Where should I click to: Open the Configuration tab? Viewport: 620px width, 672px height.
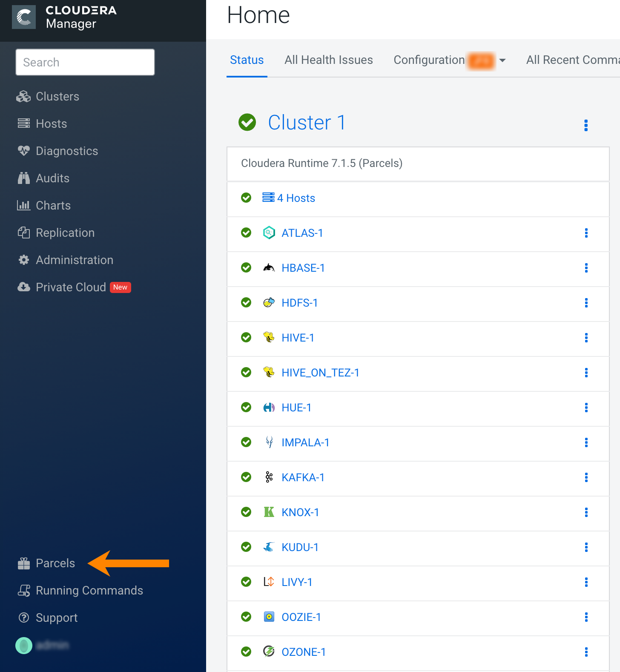coord(429,60)
